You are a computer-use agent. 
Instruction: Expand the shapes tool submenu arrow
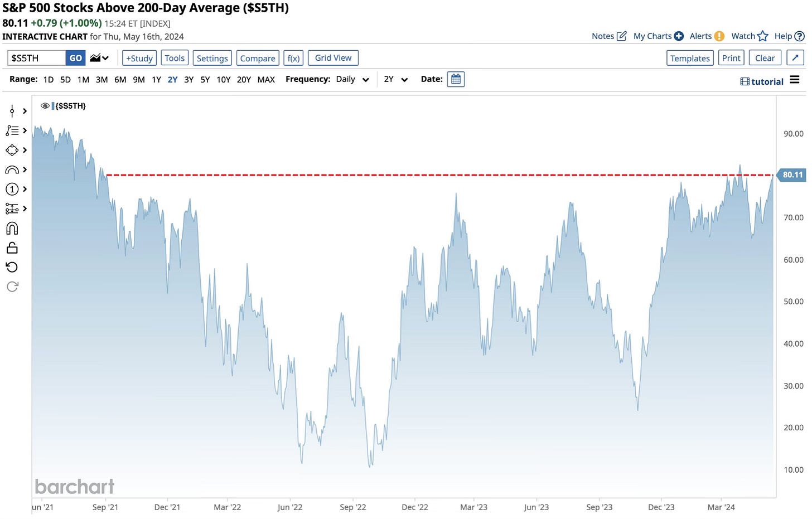click(x=25, y=150)
